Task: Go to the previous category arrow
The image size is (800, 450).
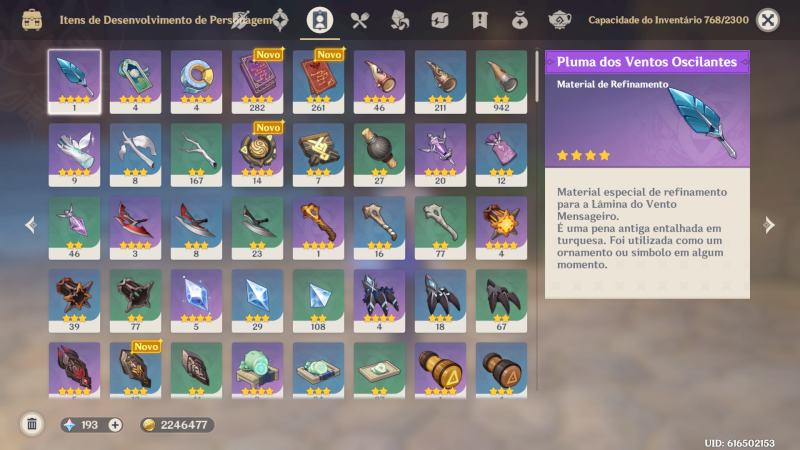Action: point(31,224)
